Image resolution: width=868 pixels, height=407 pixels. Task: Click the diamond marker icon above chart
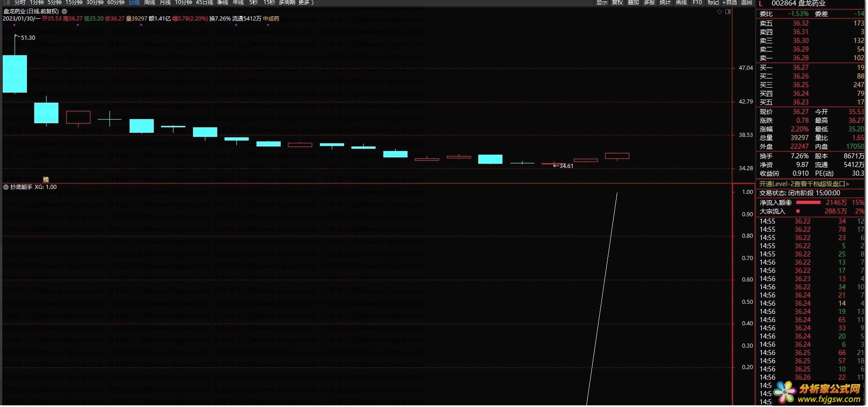click(x=720, y=12)
